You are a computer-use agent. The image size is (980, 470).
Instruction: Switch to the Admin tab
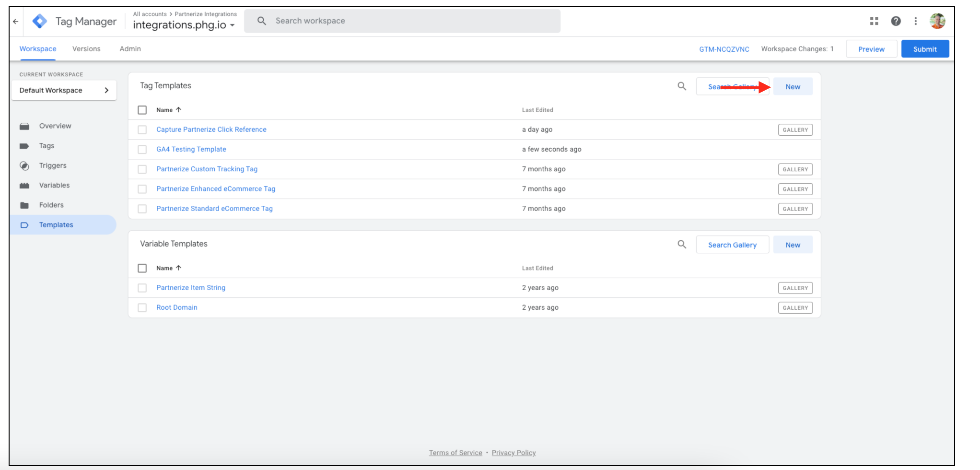(130, 49)
